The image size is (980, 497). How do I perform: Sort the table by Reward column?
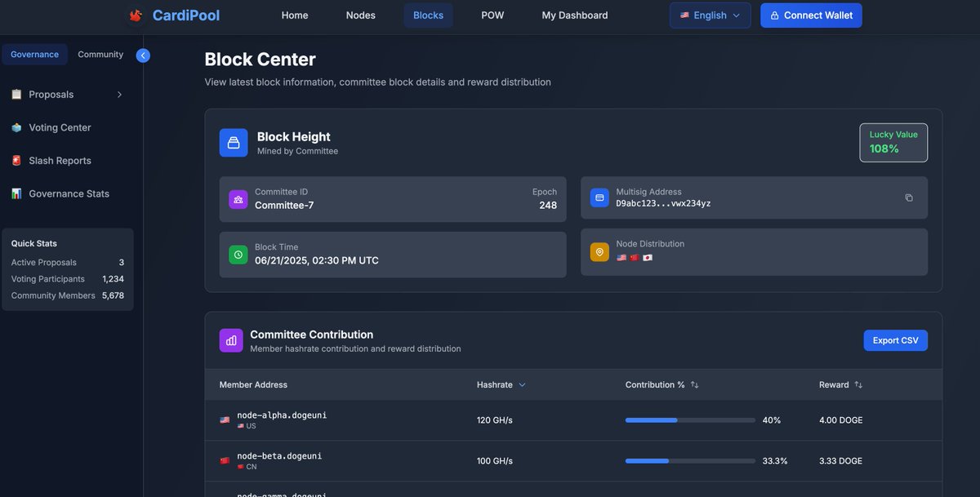pos(841,384)
